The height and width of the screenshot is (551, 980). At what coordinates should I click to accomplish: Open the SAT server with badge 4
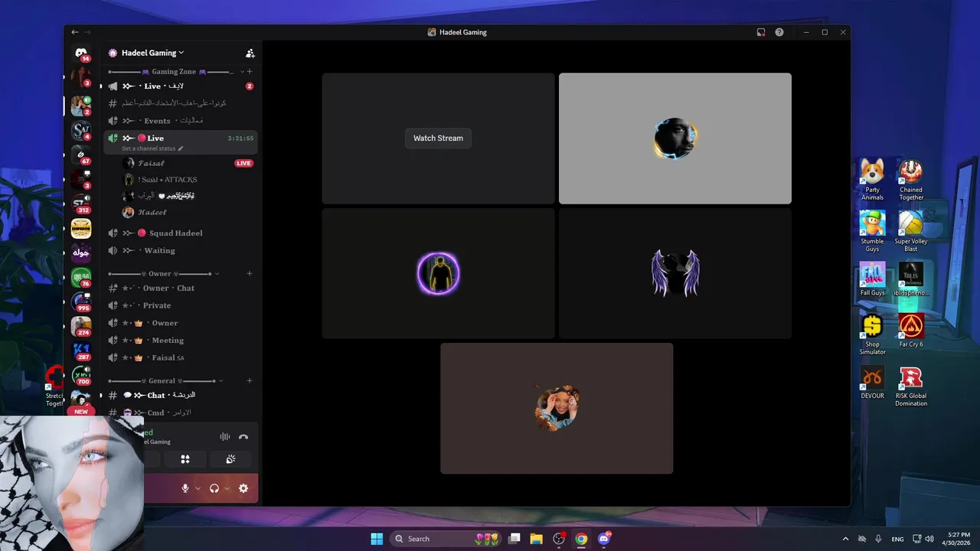81,131
